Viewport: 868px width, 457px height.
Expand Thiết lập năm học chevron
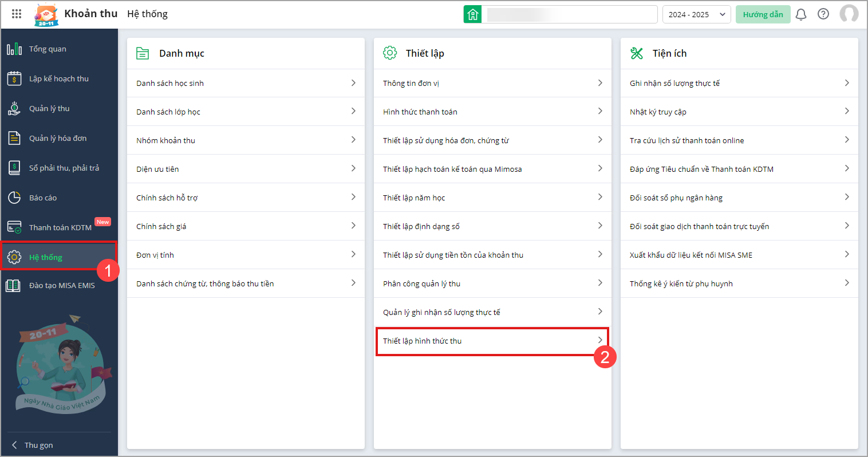(x=600, y=197)
